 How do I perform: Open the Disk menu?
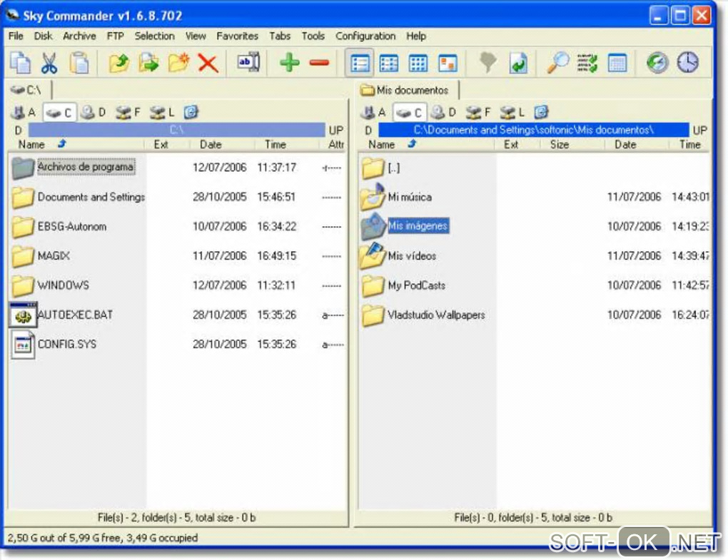pyautogui.click(x=43, y=36)
